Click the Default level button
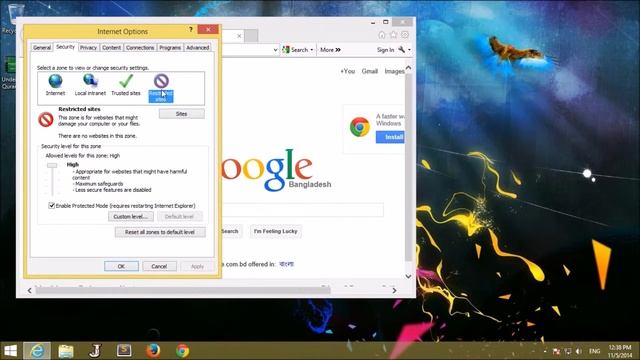640x360 pixels. (x=180, y=216)
